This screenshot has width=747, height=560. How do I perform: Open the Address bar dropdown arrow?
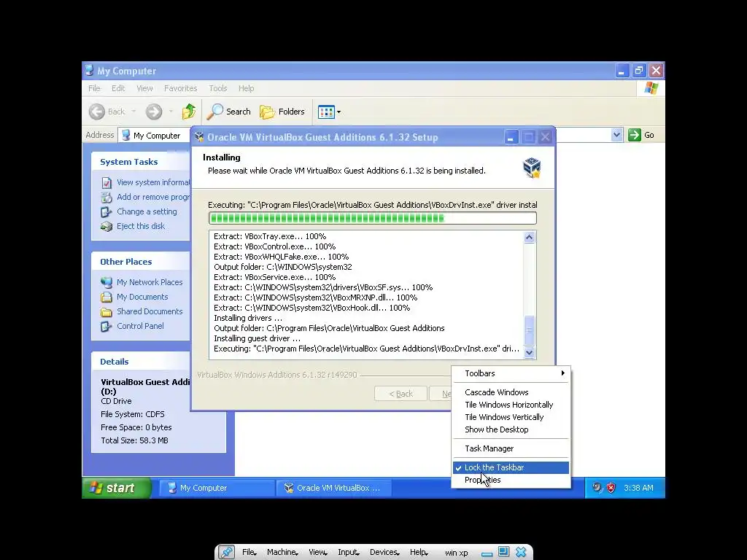[616, 135]
